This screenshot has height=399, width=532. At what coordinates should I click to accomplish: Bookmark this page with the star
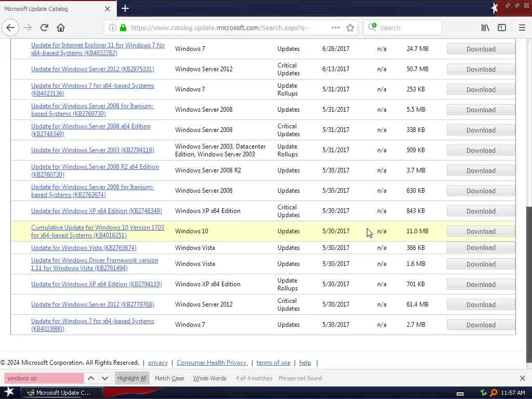350,28
